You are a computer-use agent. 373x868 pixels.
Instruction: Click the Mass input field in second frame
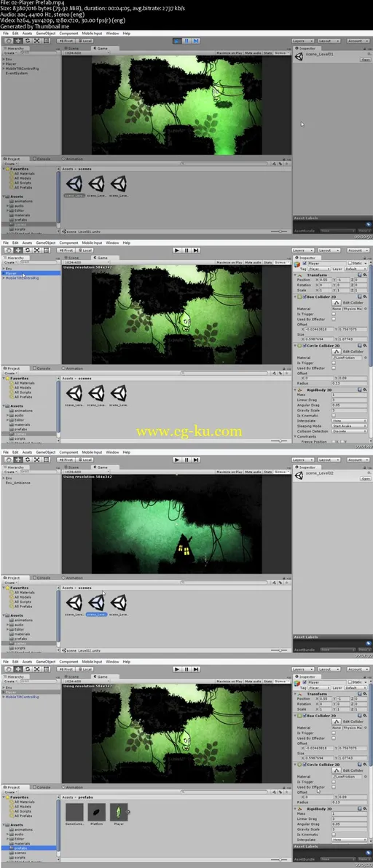(349, 395)
